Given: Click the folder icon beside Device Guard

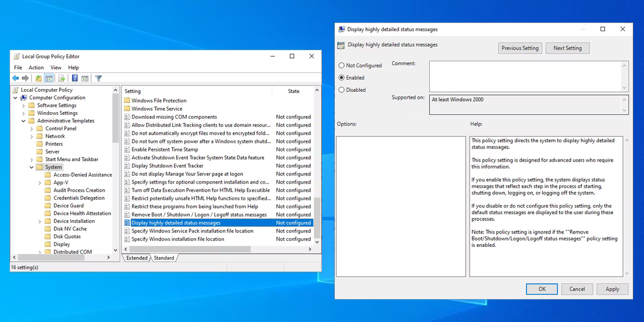Looking at the screenshot, I should pyautogui.click(x=48, y=206).
